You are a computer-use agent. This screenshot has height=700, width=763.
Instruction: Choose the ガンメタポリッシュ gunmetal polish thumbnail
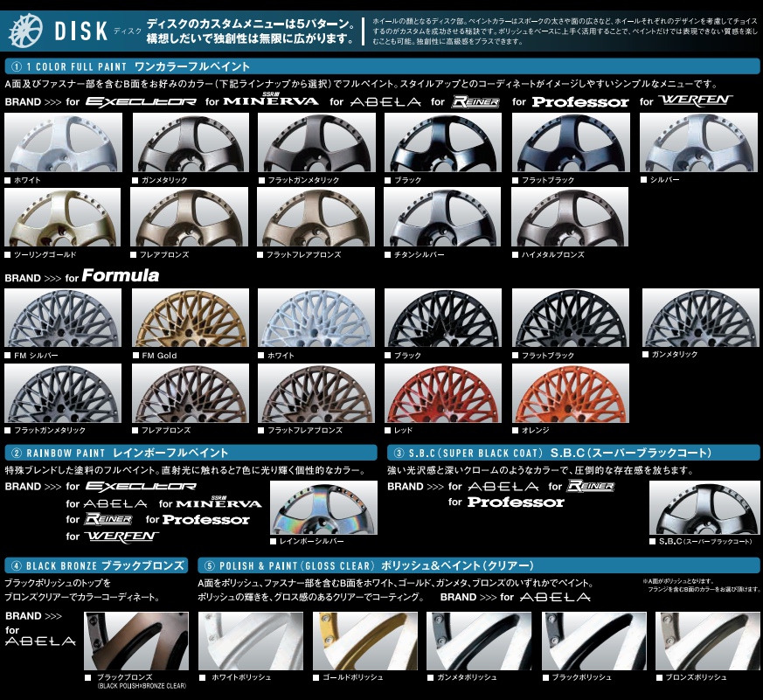click(x=479, y=641)
